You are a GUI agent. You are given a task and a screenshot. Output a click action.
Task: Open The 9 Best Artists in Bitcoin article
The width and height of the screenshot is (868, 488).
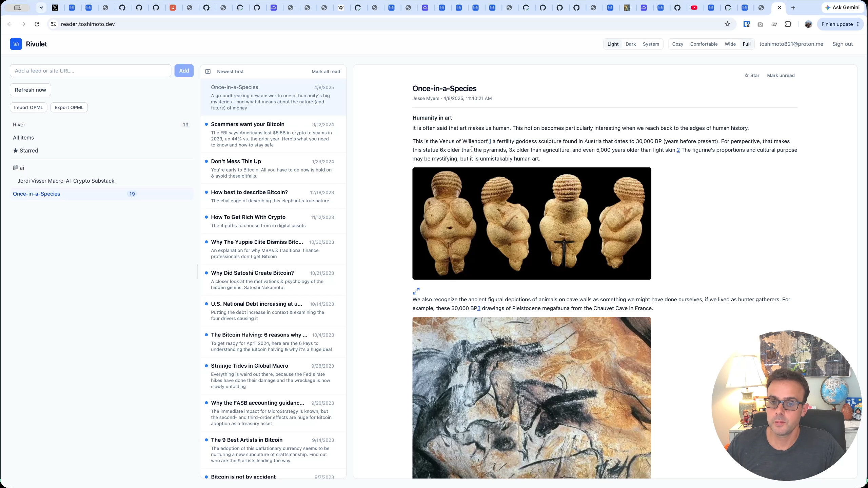click(x=273, y=450)
